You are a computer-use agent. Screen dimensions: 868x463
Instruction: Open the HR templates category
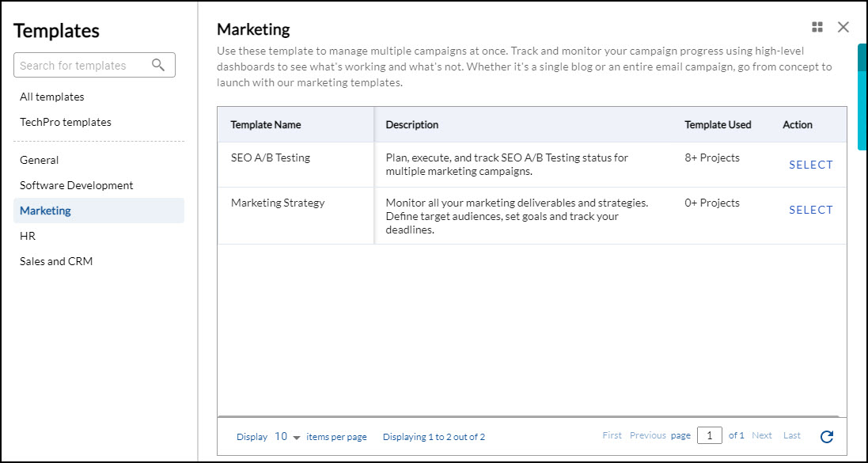26,235
